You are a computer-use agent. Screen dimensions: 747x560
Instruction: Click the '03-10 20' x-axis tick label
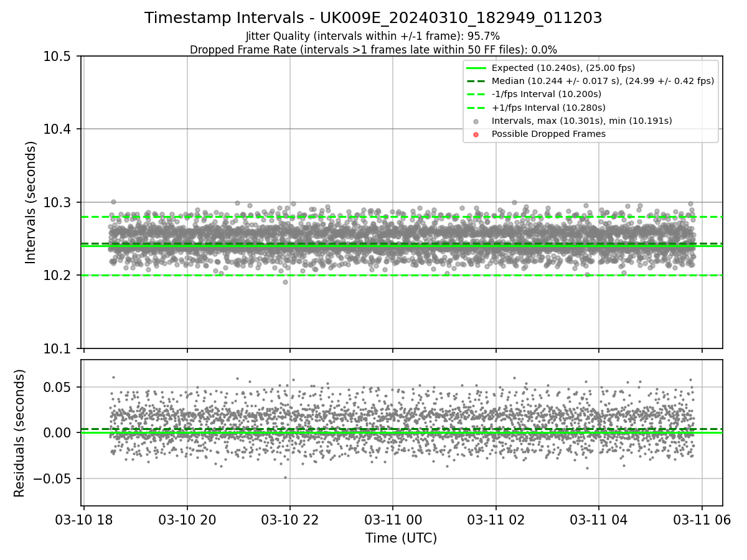coord(187,519)
